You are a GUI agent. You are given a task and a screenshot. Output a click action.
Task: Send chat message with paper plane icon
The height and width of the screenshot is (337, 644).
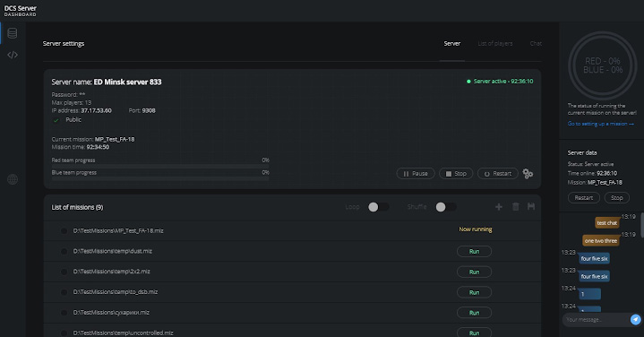point(635,319)
